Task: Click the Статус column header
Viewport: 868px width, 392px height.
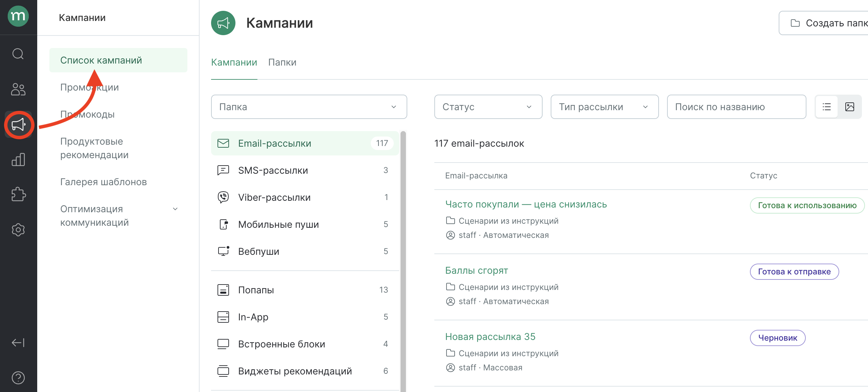Action: click(763, 176)
